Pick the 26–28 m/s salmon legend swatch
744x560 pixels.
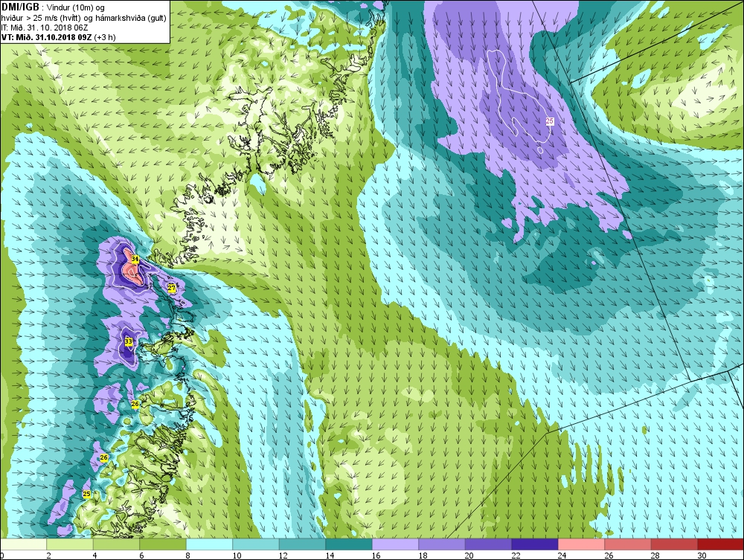point(628,544)
